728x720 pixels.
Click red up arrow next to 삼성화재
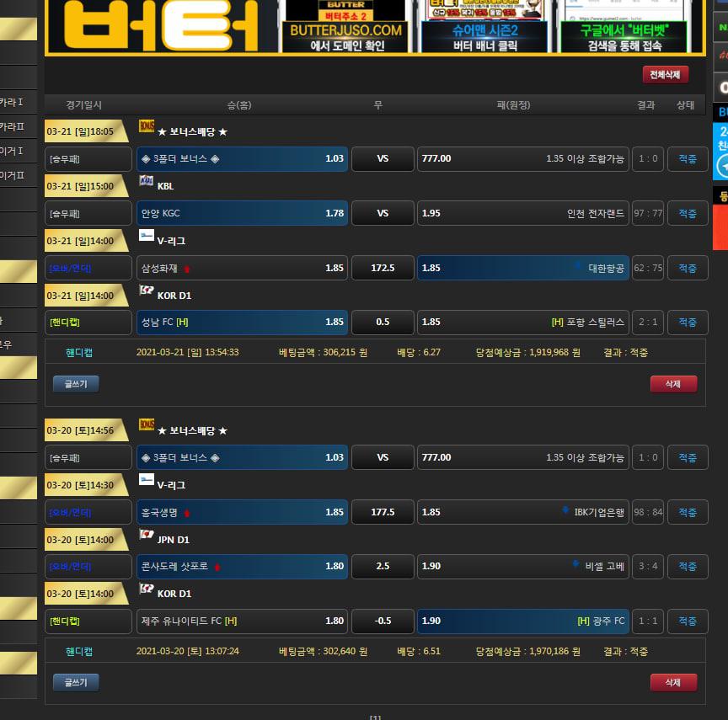tap(186, 269)
